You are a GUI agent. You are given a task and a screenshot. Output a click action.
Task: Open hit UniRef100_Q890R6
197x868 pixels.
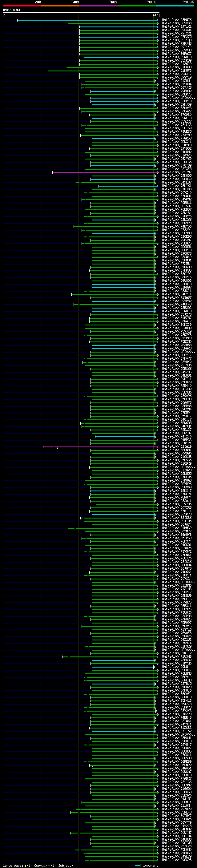tap(177, 396)
